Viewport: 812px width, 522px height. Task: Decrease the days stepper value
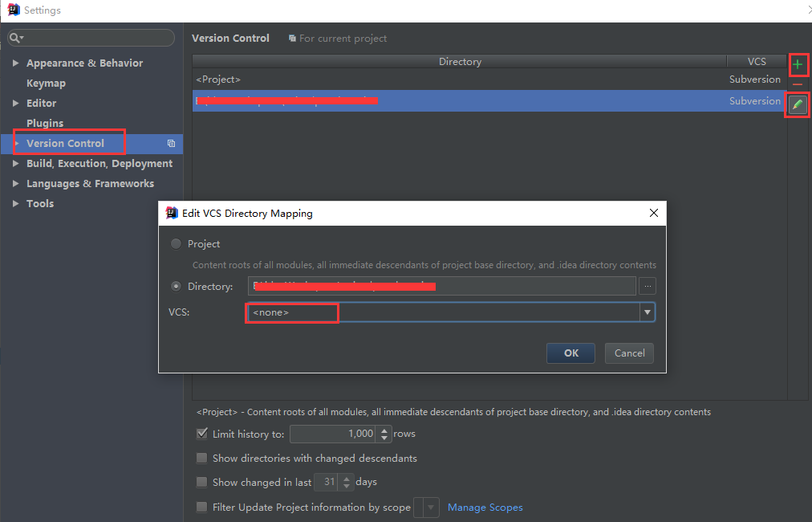347,486
